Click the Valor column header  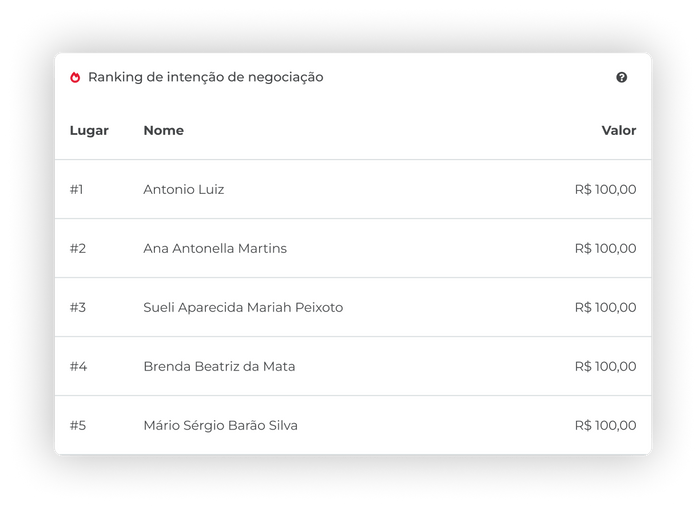pyautogui.click(x=618, y=130)
